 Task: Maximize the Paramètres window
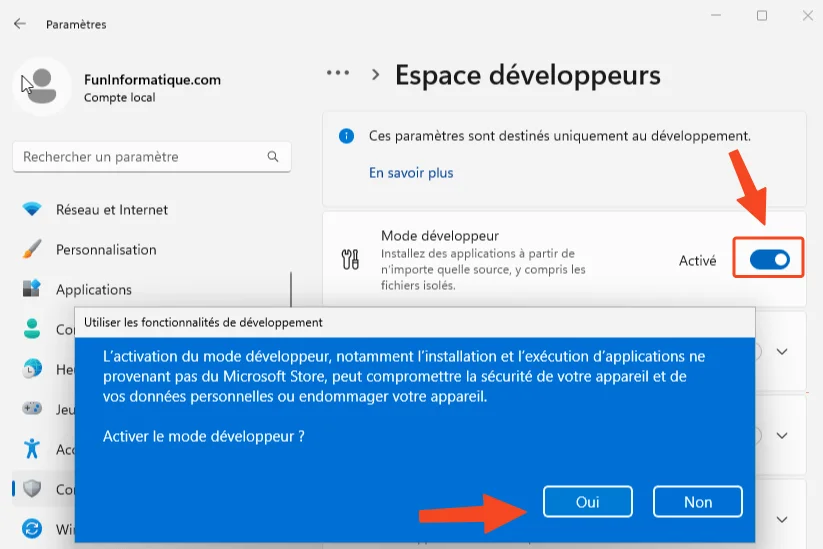[x=762, y=16]
